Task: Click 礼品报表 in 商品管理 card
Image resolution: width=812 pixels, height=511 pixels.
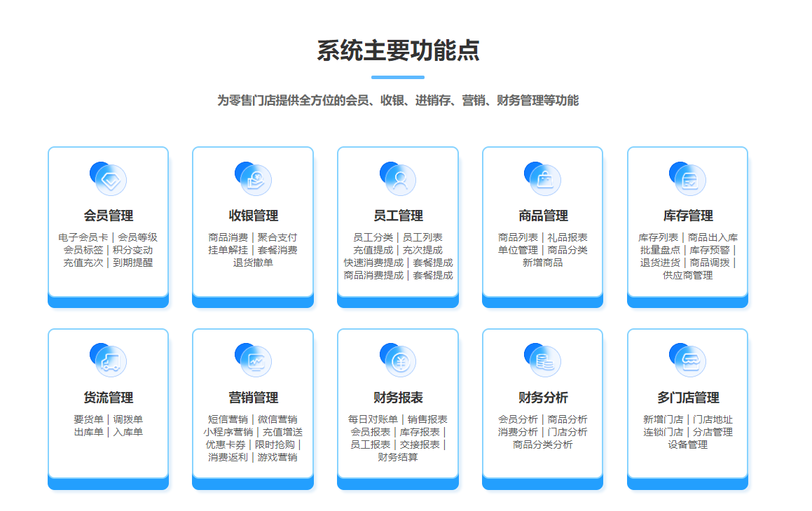Action: (x=567, y=237)
